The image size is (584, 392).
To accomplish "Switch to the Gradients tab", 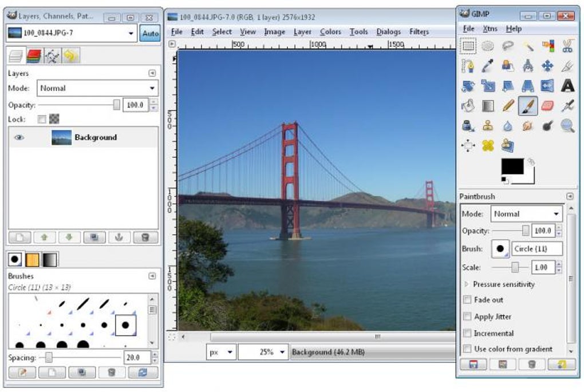I will tap(50, 259).
